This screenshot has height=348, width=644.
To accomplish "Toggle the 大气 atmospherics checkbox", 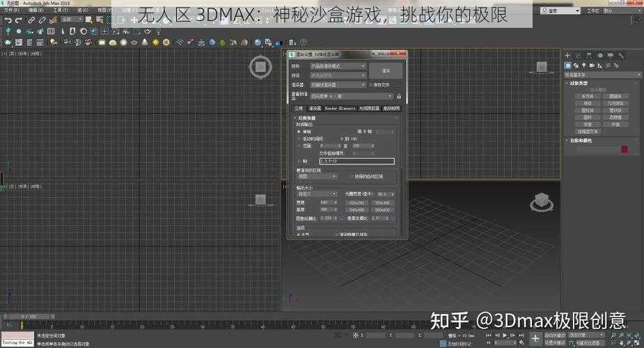I will pos(299,235).
